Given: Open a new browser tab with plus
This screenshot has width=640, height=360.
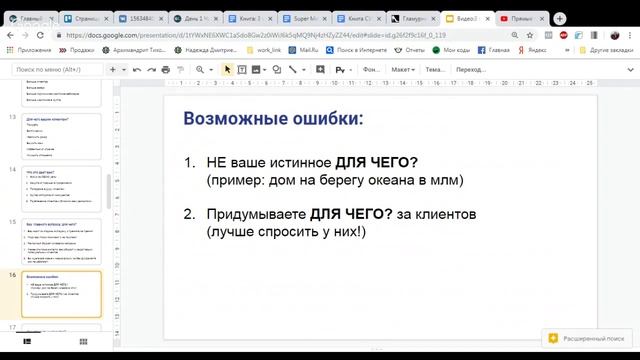Looking at the screenshot, I should tap(560, 19).
